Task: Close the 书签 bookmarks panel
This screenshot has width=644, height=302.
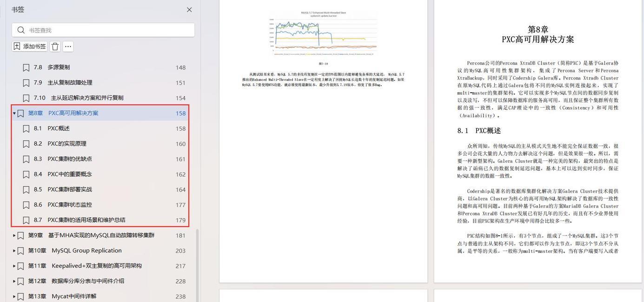Action: point(189,10)
